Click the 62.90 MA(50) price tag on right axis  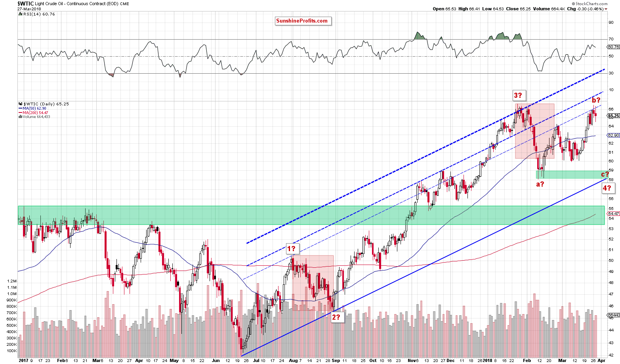[x=613, y=135]
